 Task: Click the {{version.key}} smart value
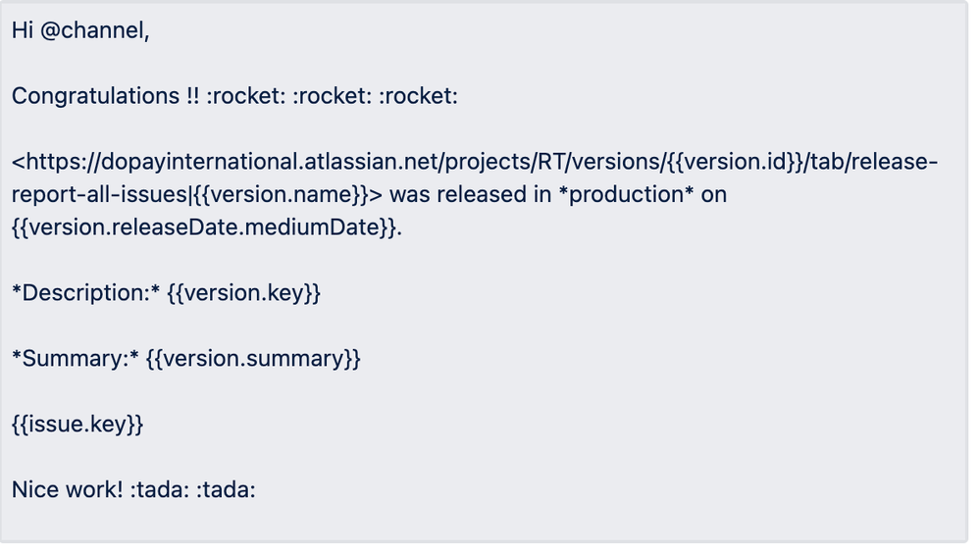click(243, 293)
